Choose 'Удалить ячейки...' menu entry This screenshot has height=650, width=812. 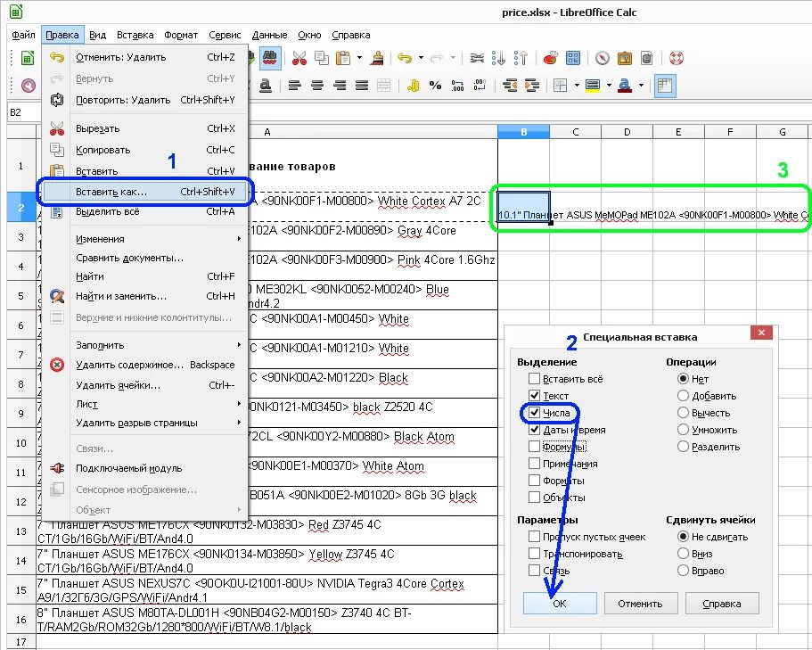[x=144, y=385]
